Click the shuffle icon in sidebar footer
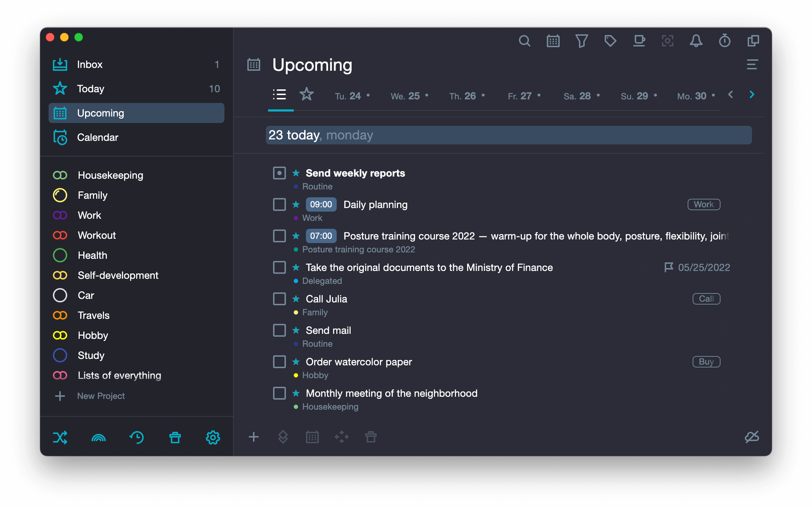Viewport: 812px width, 509px height. point(60,437)
